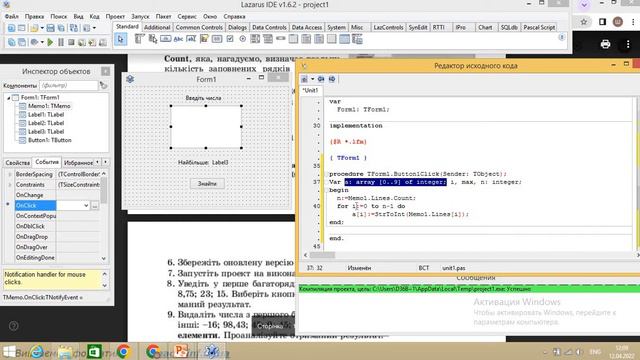
Task: Pick the TMemo component in palette
Action: pyautogui.click(x=204, y=39)
